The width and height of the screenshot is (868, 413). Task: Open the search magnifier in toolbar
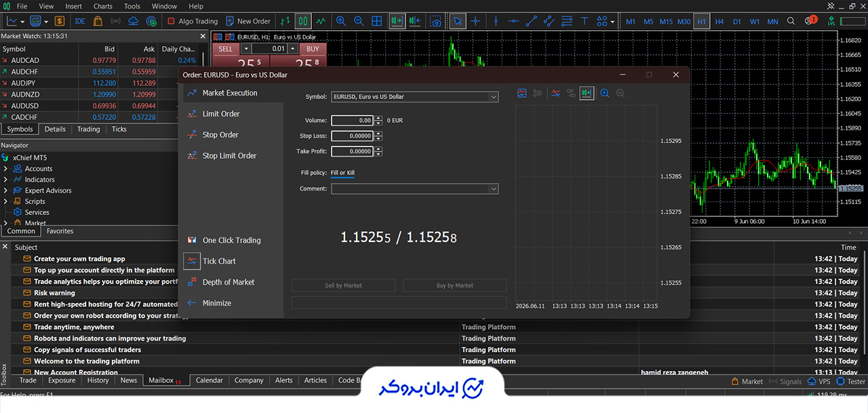tap(791, 21)
